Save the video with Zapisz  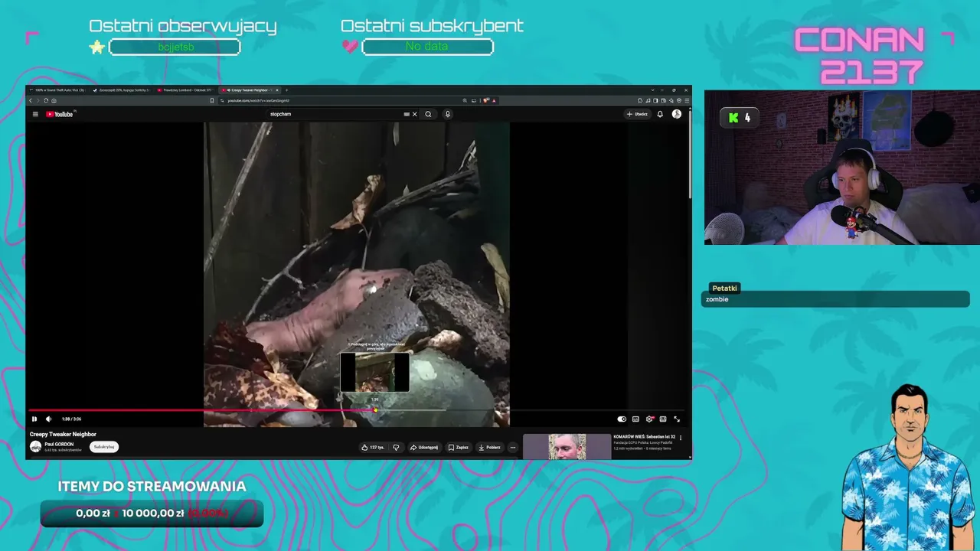pos(458,447)
